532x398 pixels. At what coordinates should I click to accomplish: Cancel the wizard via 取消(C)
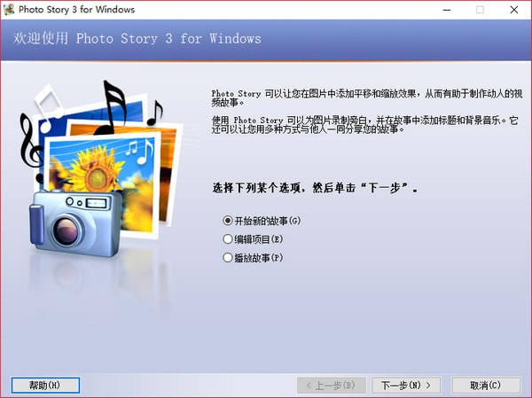486,385
